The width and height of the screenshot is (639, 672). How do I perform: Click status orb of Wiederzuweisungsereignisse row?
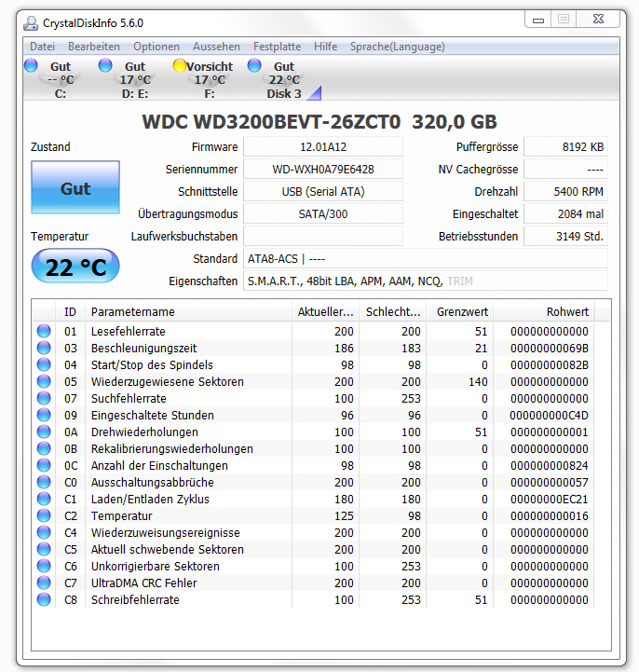pyautogui.click(x=44, y=532)
